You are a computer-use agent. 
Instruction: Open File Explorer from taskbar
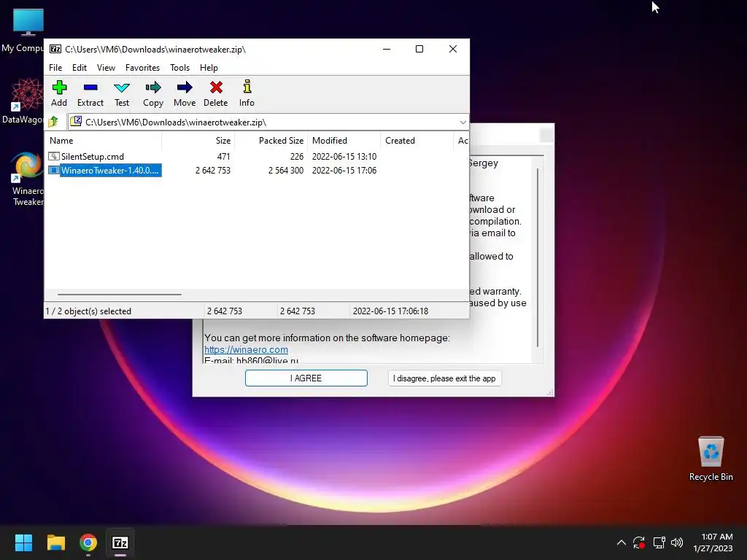pyautogui.click(x=55, y=542)
